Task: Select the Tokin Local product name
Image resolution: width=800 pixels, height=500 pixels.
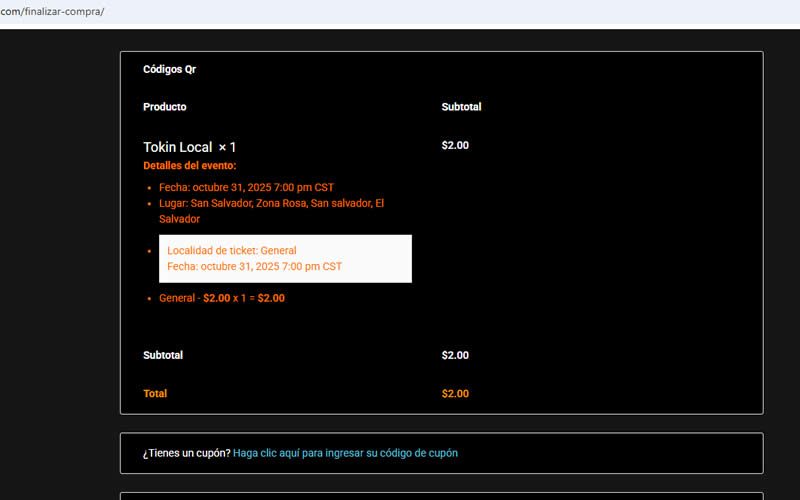Action: click(x=177, y=147)
